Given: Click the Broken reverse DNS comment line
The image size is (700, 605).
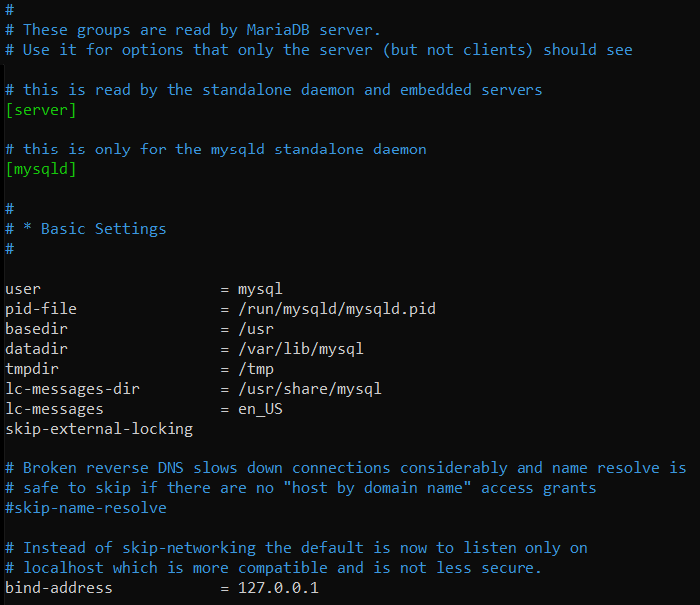Looking at the screenshot, I should (345, 468).
